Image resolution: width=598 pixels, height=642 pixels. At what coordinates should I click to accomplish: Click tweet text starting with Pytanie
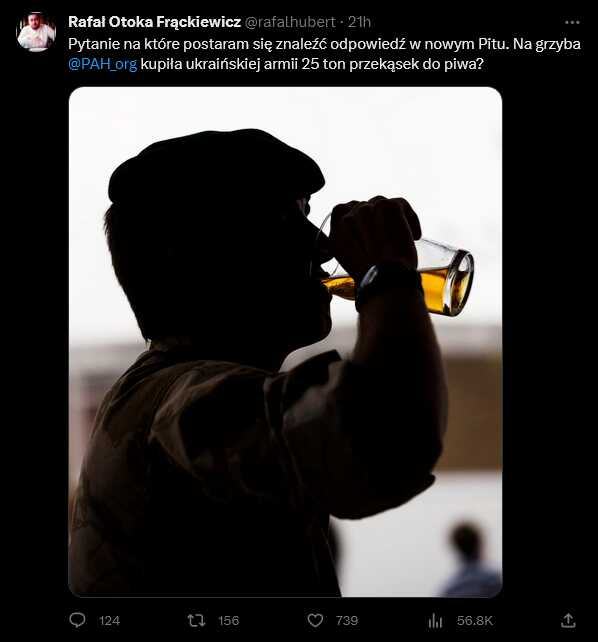click(324, 54)
